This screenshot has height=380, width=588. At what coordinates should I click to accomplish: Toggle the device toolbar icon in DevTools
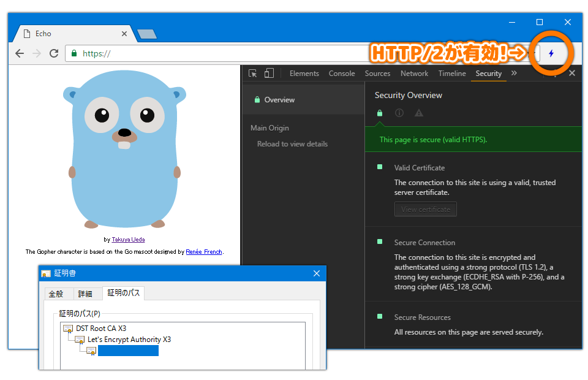[269, 73]
